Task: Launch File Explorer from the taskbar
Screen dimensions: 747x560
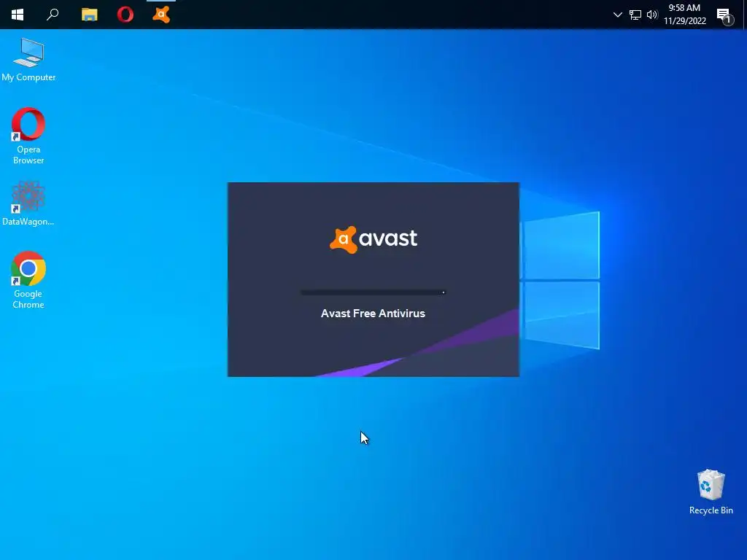Action: coord(89,15)
